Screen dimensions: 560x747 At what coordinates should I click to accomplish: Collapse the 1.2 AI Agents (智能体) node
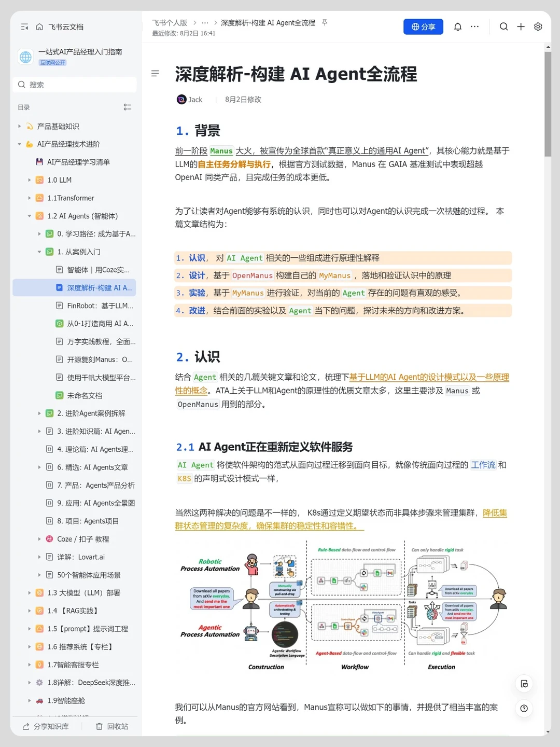30,216
